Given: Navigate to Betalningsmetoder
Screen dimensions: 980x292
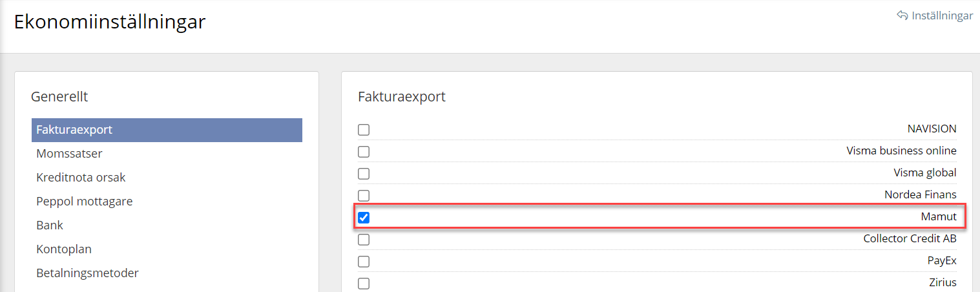Looking at the screenshot, I should point(87,273).
